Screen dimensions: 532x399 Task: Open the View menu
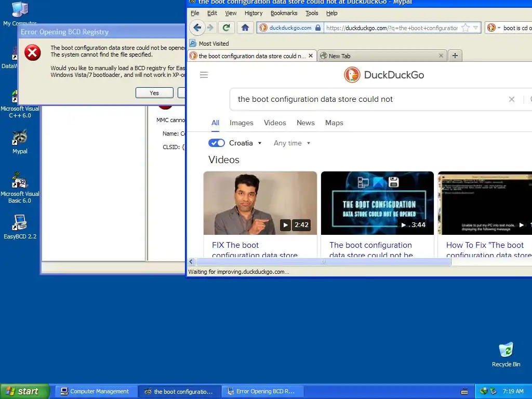tap(231, 13)
